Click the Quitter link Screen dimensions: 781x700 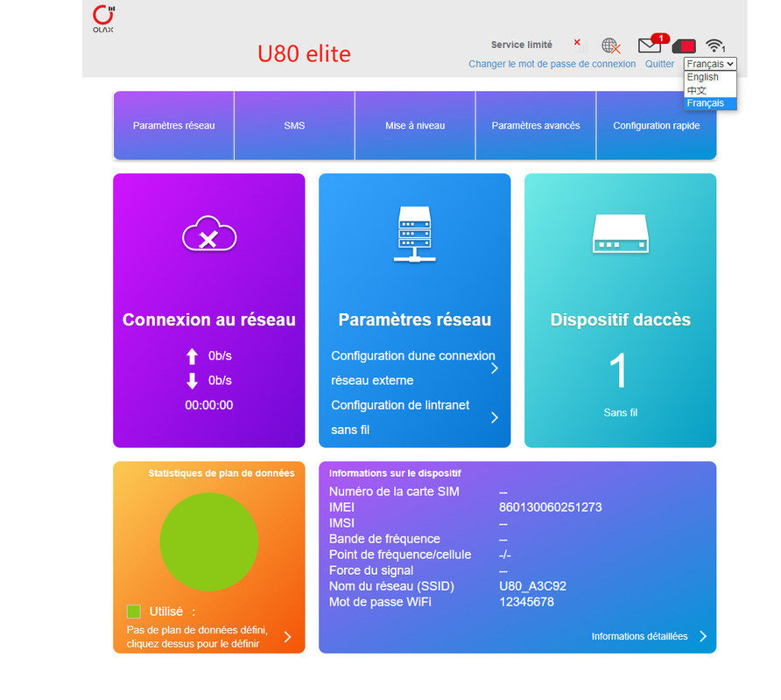click(659, 64)
